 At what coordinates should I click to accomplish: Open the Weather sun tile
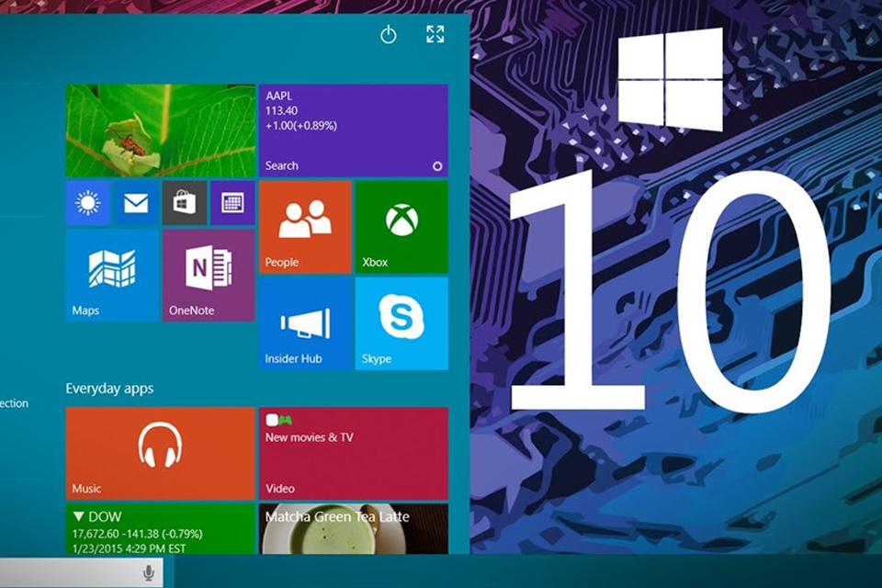point(88,203)
